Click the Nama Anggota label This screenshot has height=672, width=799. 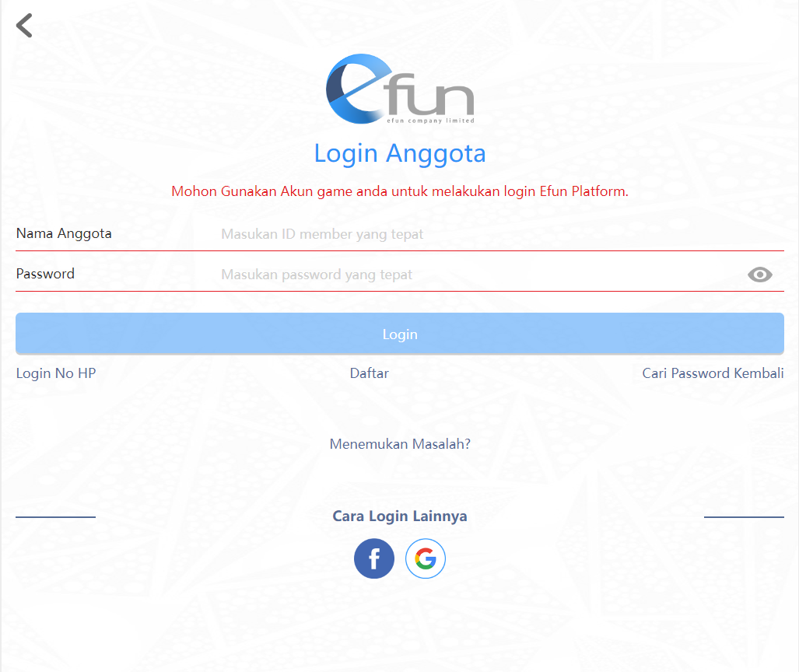[64, 233]
